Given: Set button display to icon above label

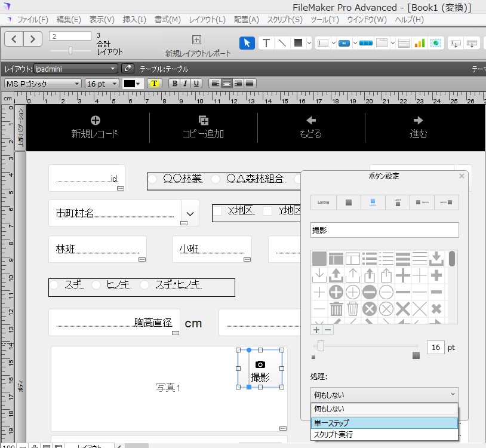Looking at the screenshot, I should [x=373, y=202].
